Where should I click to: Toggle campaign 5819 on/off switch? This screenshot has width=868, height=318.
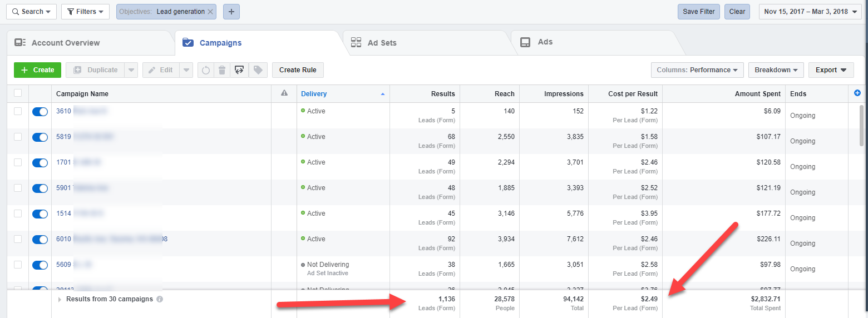coord(40,137)
